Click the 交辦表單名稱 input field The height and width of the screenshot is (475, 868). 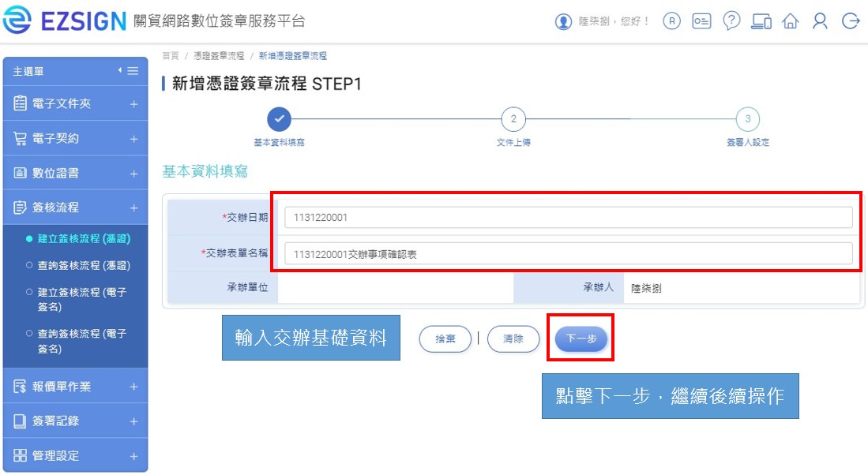(569, 254)
